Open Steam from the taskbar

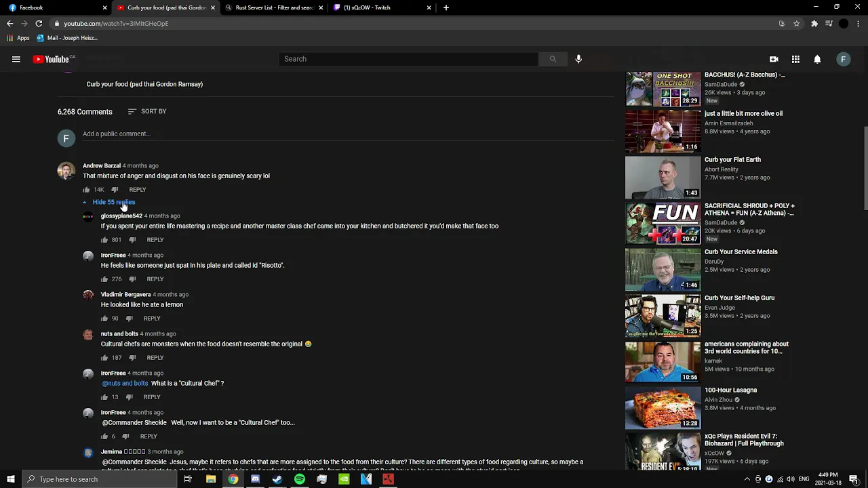(277, 479)
